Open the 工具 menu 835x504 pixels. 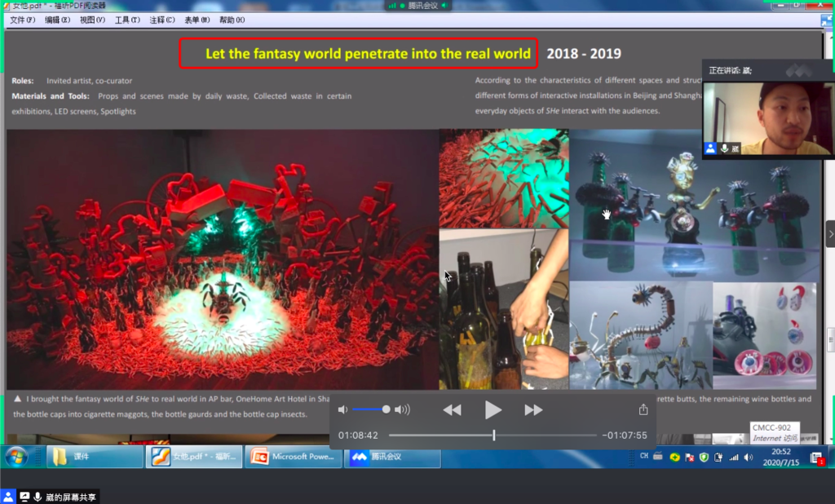[x=127, y=20]
